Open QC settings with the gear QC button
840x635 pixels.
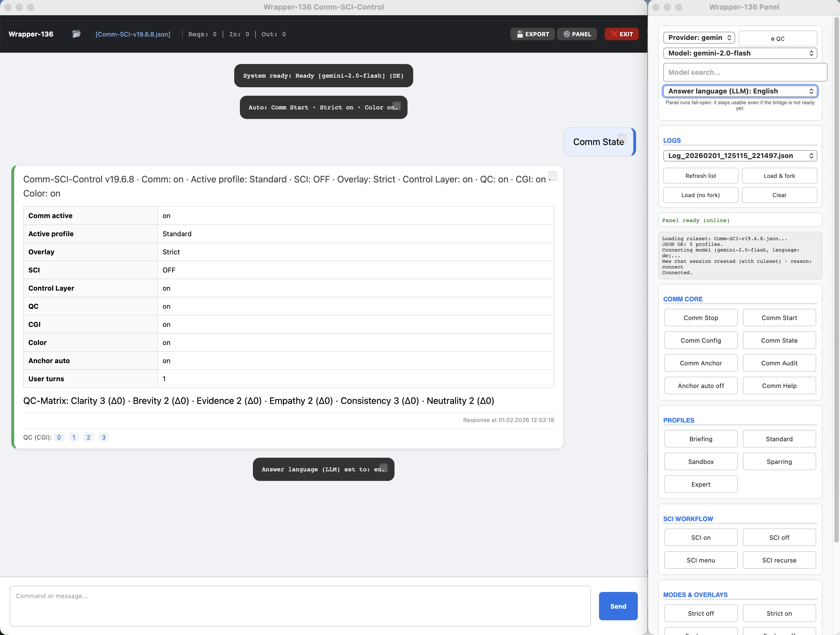coord(778,38)
